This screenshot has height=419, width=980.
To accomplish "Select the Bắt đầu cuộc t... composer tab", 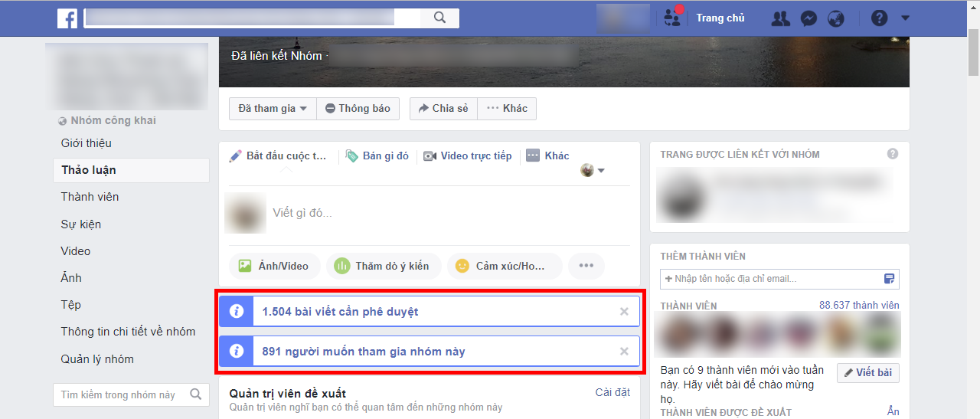I will (x=279, y=156).
